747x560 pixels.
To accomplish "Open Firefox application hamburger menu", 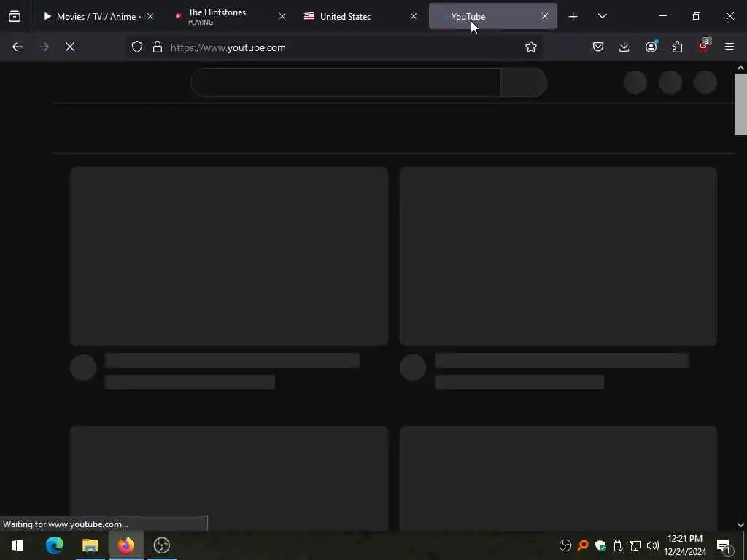I will [x=729, y=47].
